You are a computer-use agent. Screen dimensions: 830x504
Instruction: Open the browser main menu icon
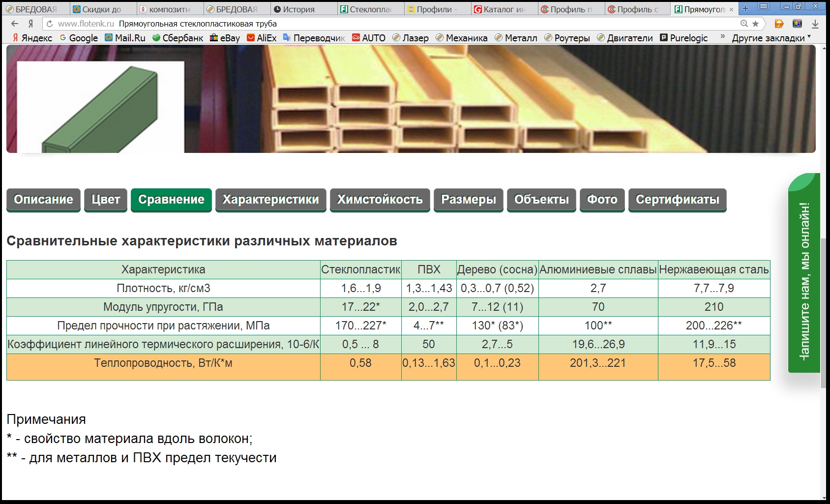pyautogui.click(x=763, y=7)
